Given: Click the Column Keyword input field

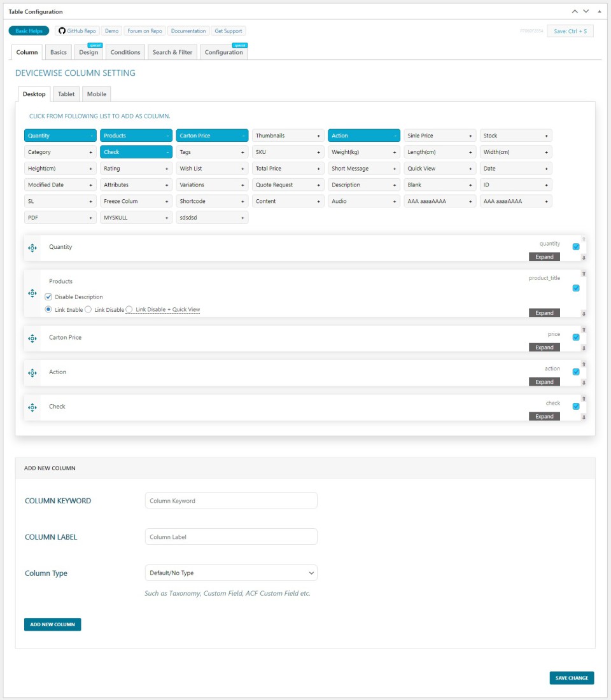Looking at the screenshot, I should point(231,501).
